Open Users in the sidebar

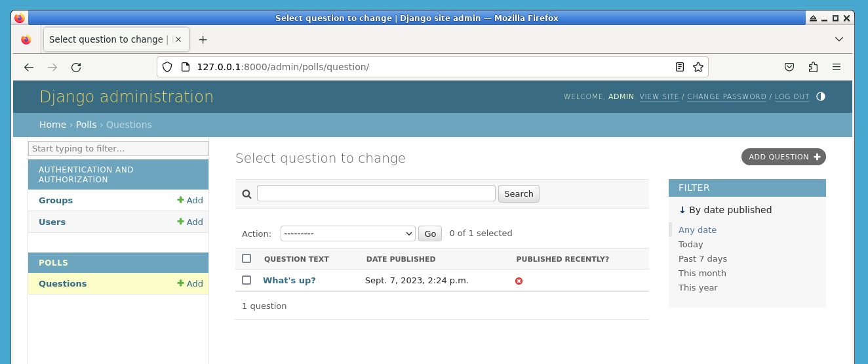pyautogui.click(x=52, y=222)
